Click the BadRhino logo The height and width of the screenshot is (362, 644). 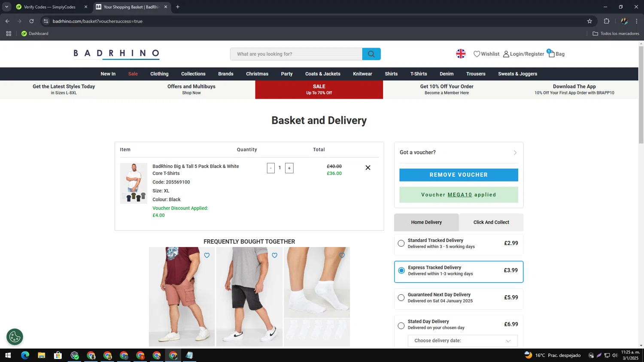click(116, 54)
